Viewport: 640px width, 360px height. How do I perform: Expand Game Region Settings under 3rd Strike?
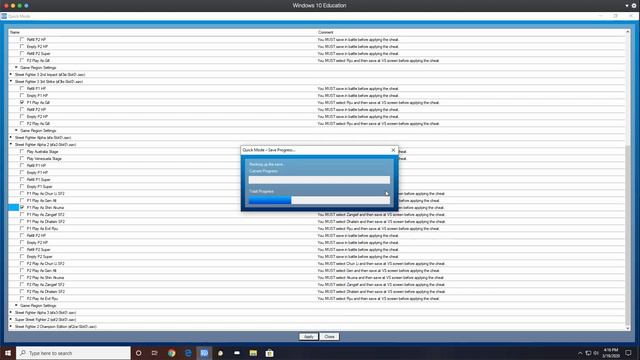(16, 130)
